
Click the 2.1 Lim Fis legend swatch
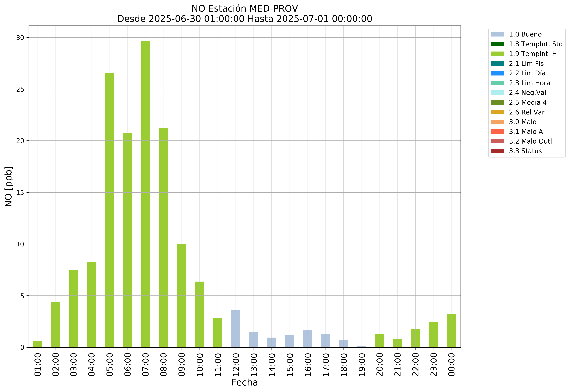click(497, 64)
